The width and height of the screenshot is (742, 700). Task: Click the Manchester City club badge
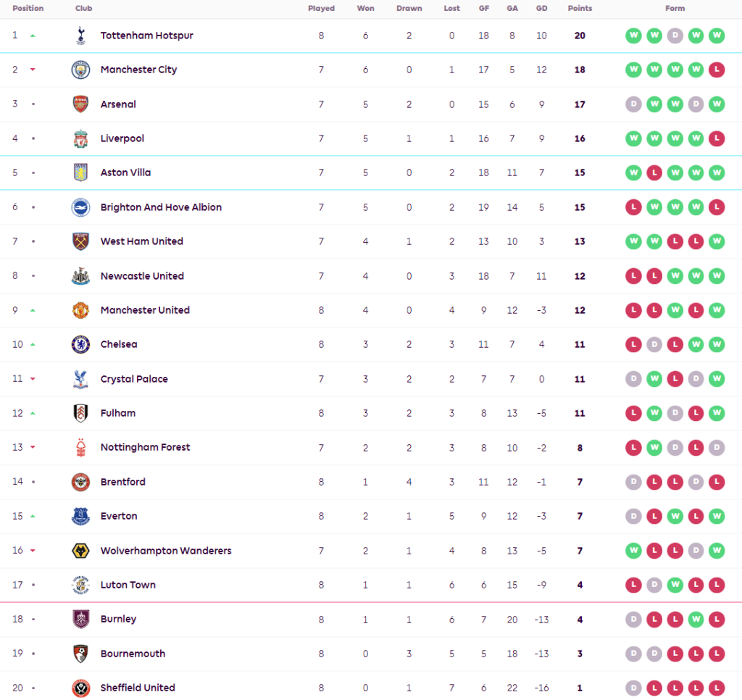coord(80,70)
